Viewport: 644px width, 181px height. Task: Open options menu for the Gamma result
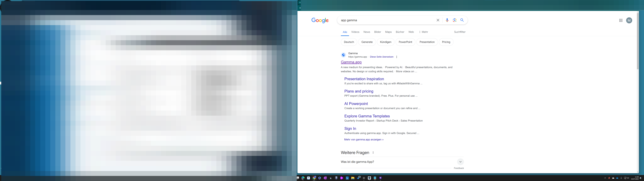(396, 57)
